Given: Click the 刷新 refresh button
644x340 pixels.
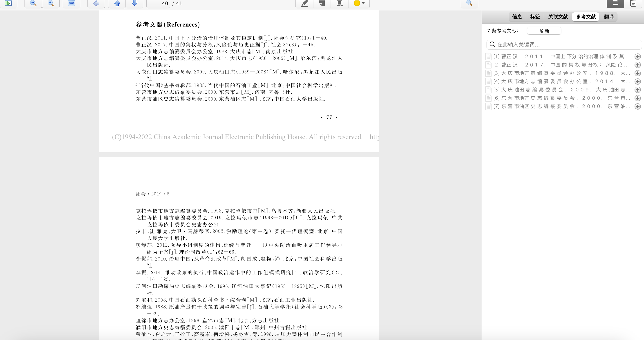Looking at the screenshot, I should coord(544,31).
